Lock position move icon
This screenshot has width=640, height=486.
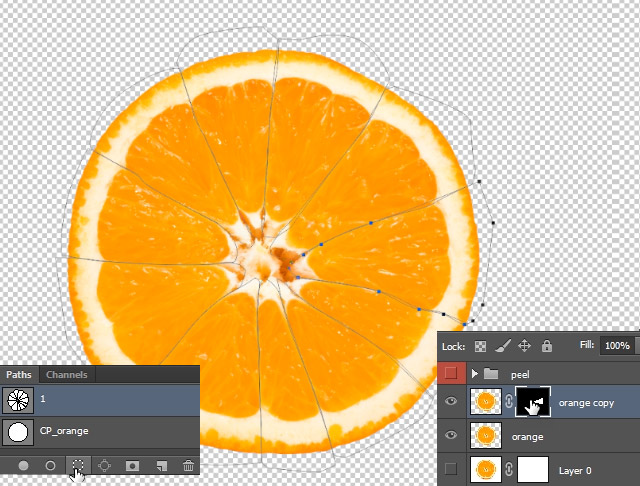[x=524, y=346]
